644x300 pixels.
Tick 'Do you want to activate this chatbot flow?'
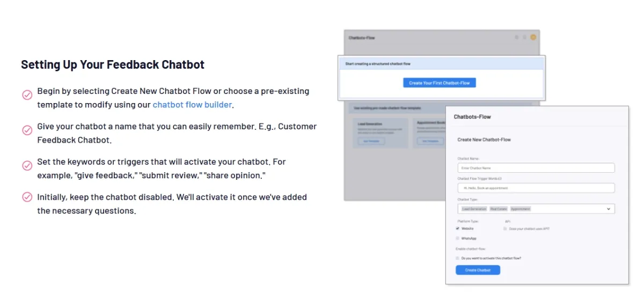pyautogui.click(x=458, y=258)
